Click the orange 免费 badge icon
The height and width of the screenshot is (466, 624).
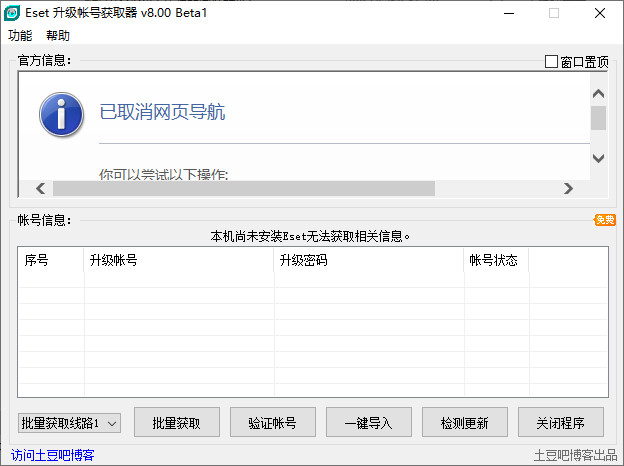point(605,220)
